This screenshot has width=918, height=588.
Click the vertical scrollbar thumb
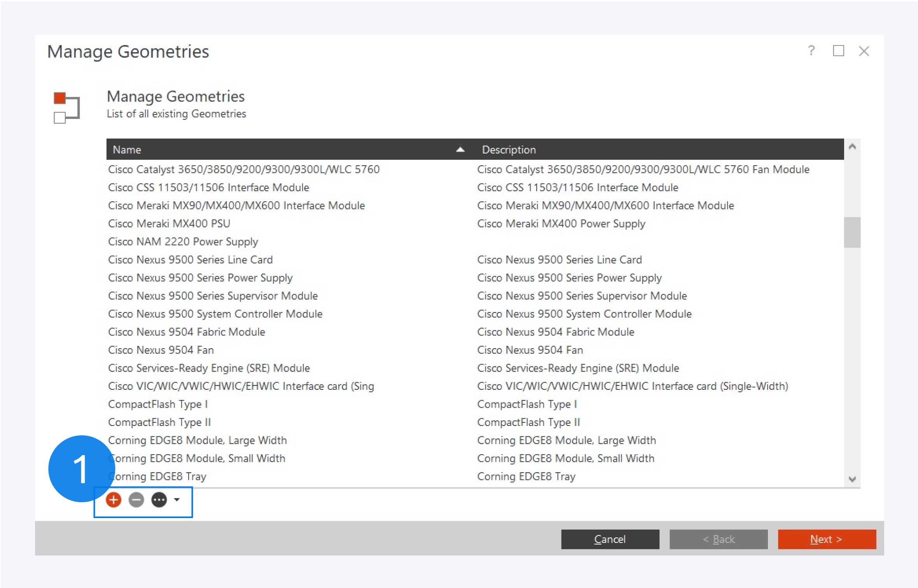click(x=852, y=232)
